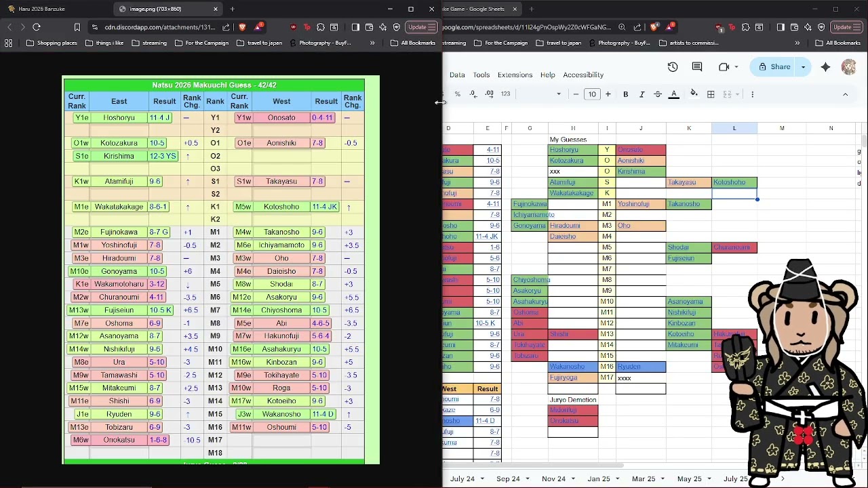Bookmark the cdn.discordapp.com page
Screen dimensions: 868x488
tap(77, 27)
